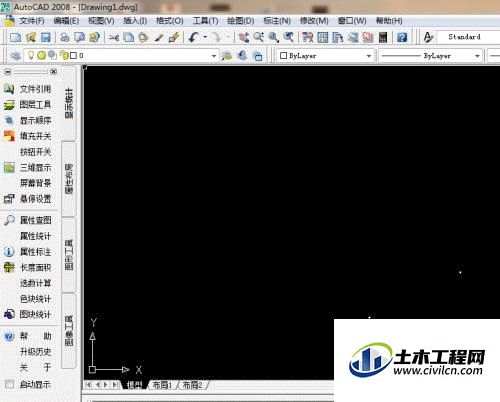Click the Block Editor icon
This screenshot has height=402, width=500.
174,37
